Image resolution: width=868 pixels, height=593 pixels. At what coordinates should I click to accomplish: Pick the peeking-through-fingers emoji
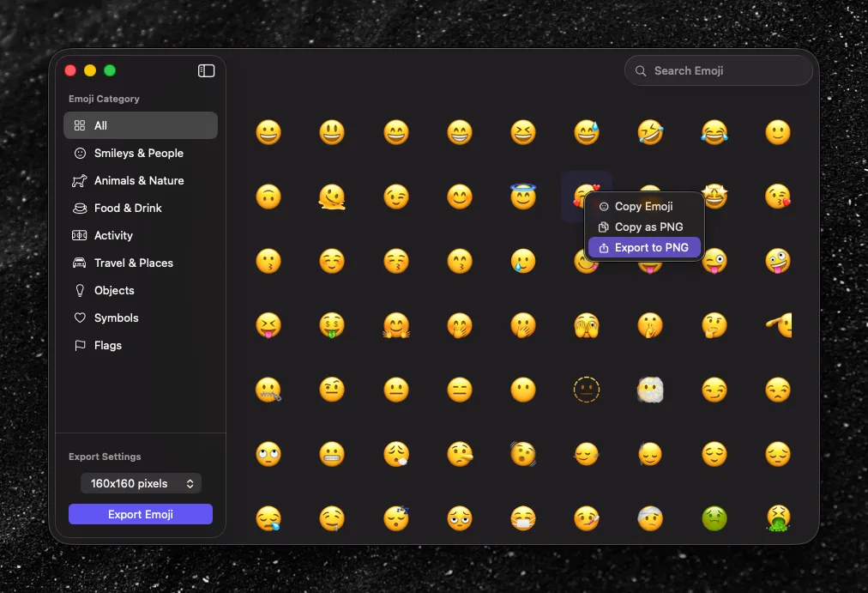[587, 325]
